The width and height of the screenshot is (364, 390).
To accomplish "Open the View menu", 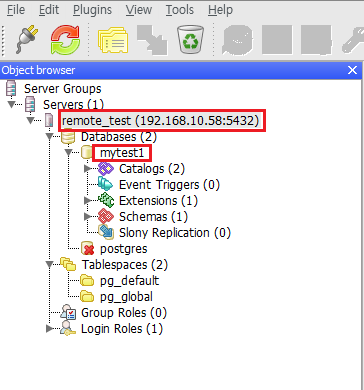I will pos(139,10).
